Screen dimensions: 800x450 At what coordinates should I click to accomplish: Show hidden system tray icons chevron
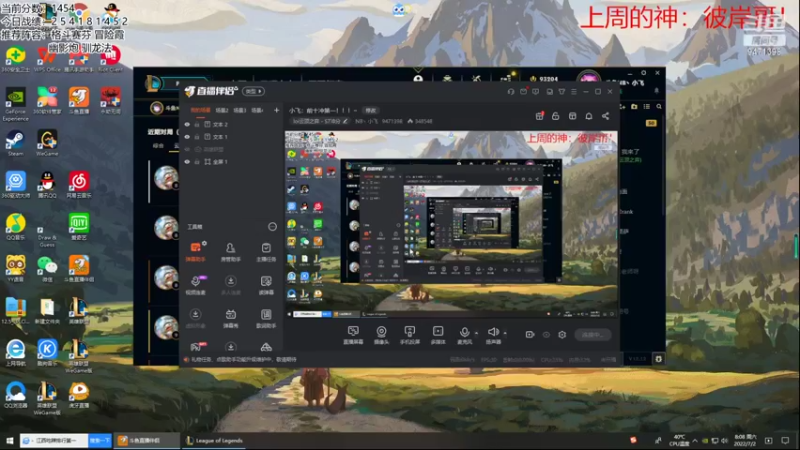pyautogui.click(x=694, y=440)
